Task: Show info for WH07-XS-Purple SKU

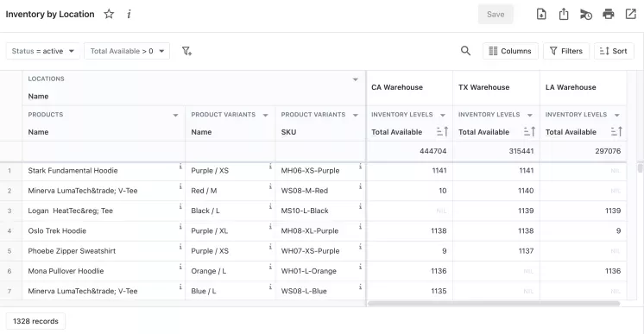Action: 360,247
